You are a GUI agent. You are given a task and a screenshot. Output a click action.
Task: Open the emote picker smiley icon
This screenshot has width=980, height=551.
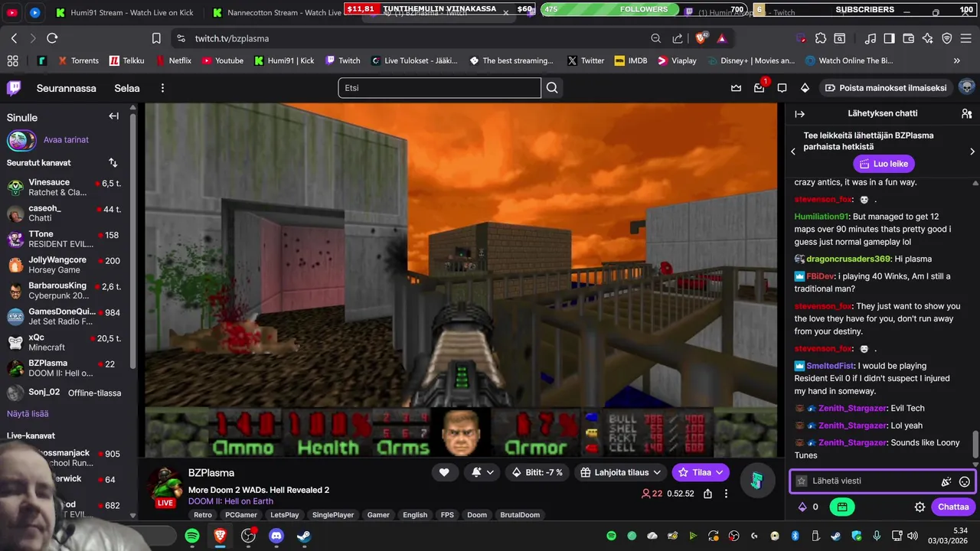(x=965, y=481)
